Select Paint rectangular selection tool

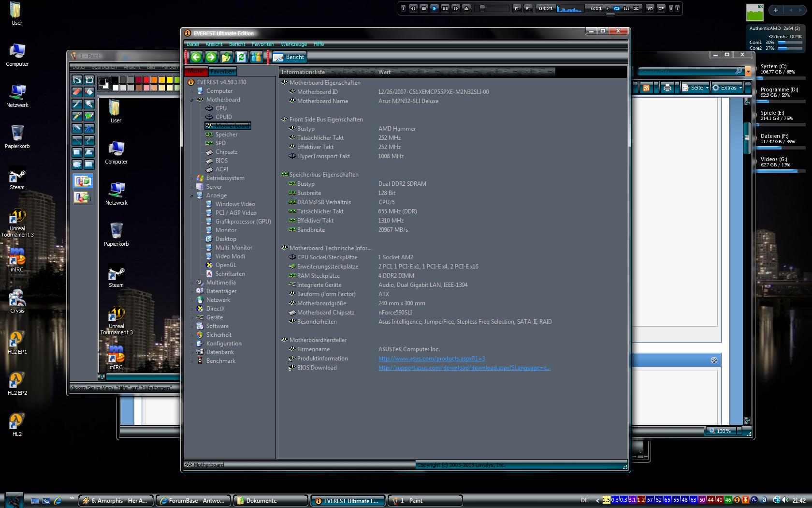click(89, 80)
